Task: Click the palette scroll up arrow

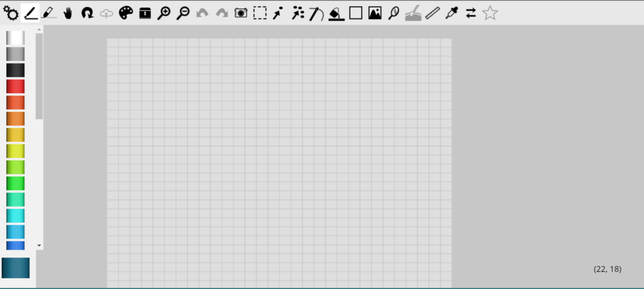Action: (x=40, y=29)
